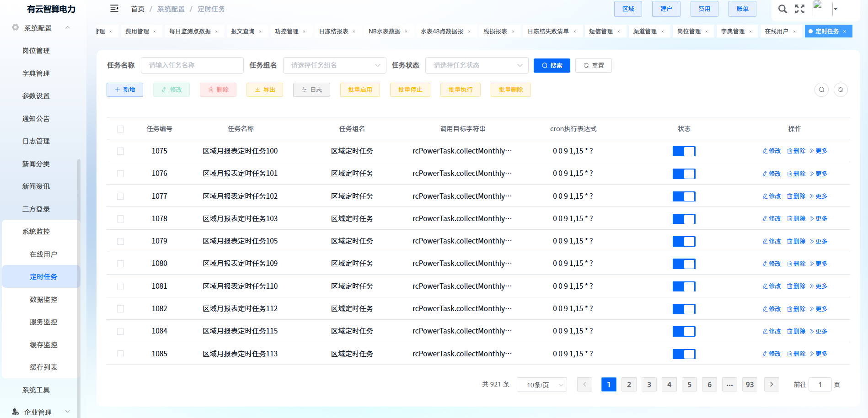The width and height of the screenshot is (868, 418).
Task: Toggle fullscreen mode icon in header
Action: coord(799,9)
